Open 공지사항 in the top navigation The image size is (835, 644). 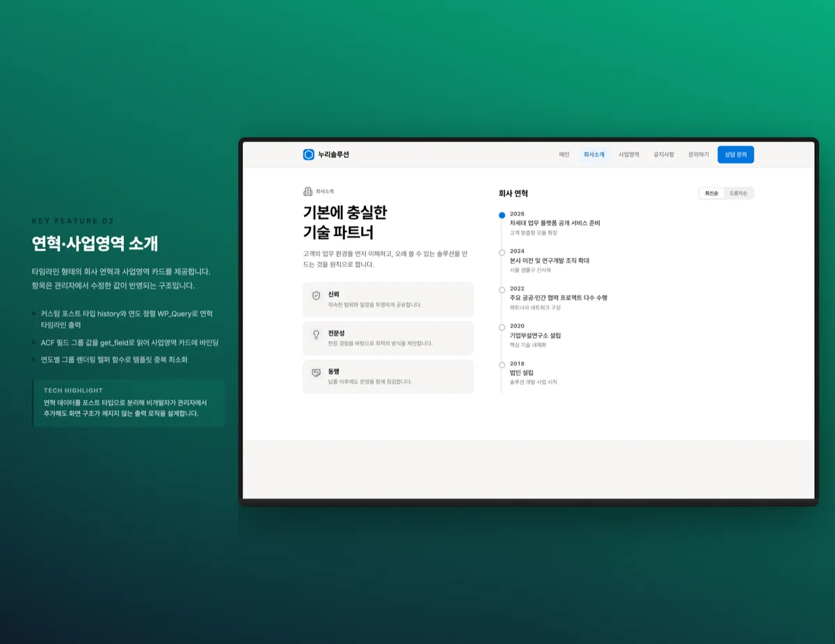[663, 154]
